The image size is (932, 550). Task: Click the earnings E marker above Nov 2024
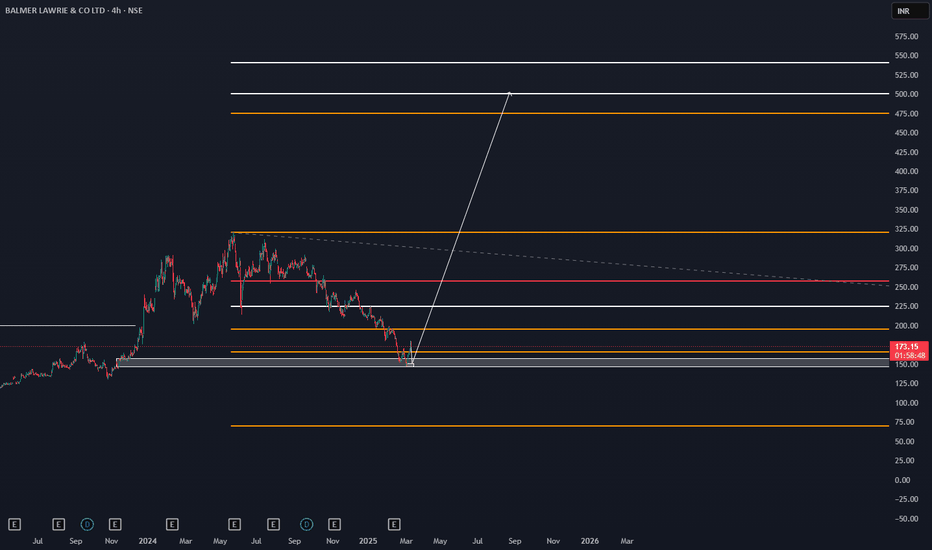(334, 524)
